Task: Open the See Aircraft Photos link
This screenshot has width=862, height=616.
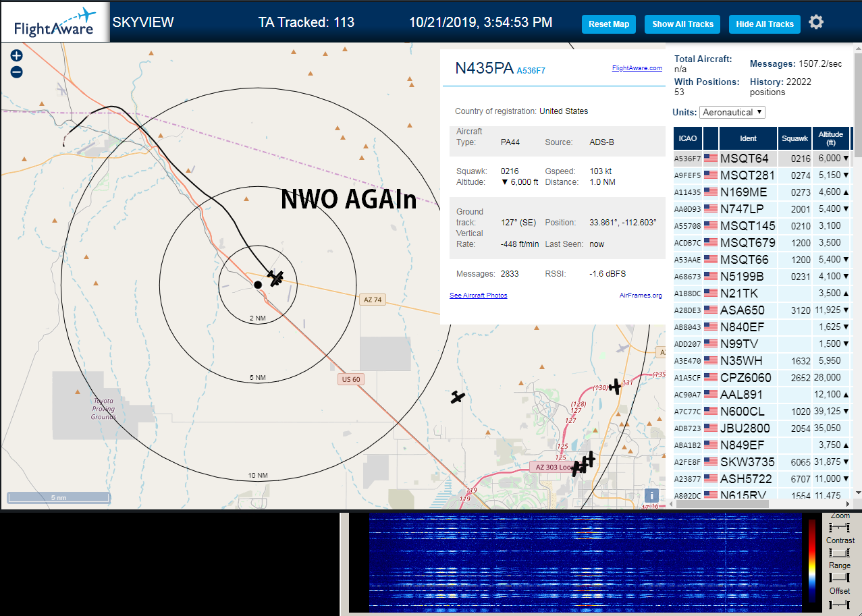Action: (x=479, y=295)
